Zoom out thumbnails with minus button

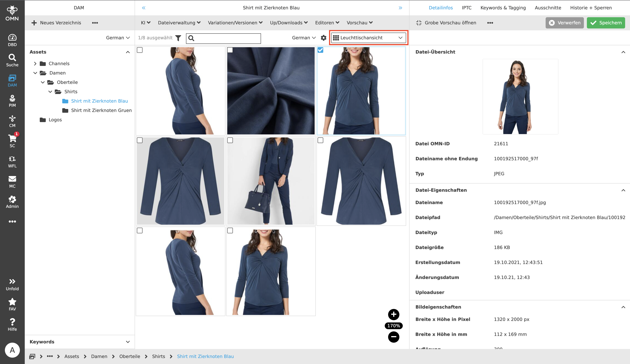point(394,337)
